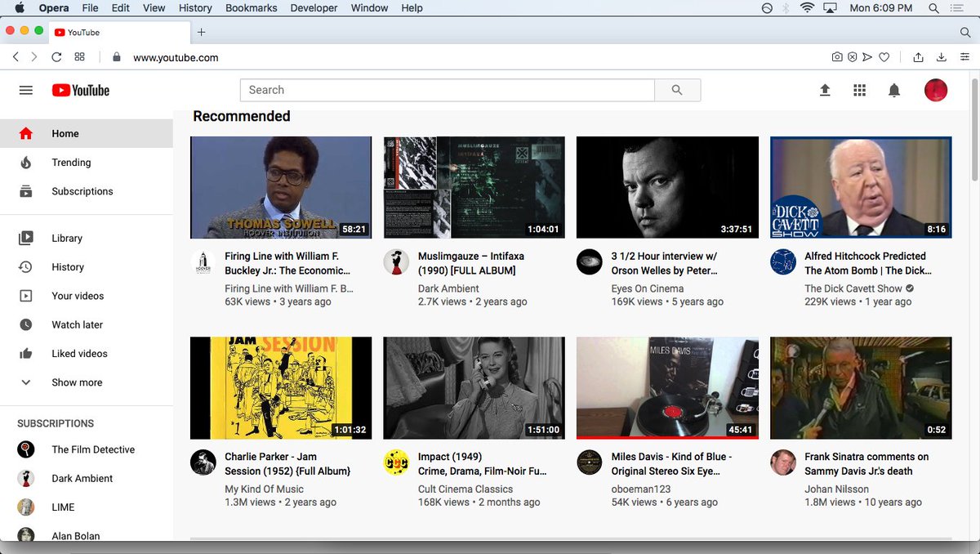The image size is (980, 554).
Task: Expand Show more in sidebar
Action: 87,382
